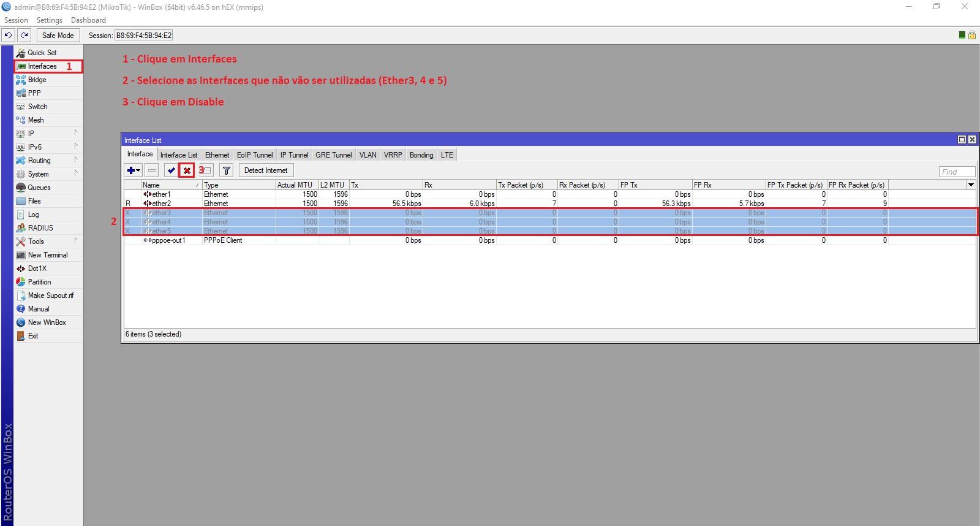The image size is (980, 526).
Task: Close the Interface List window
Action: [x=971, y=140]
